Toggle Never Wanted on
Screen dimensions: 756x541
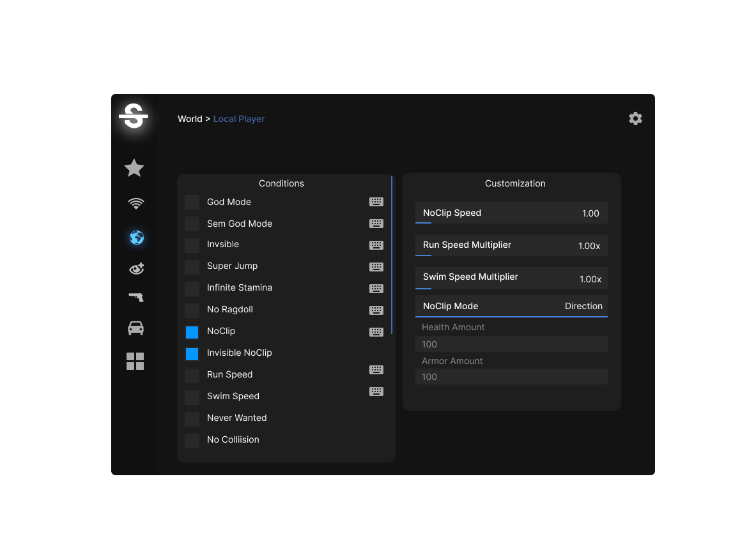pyautogui.click(x=192, y=418)
